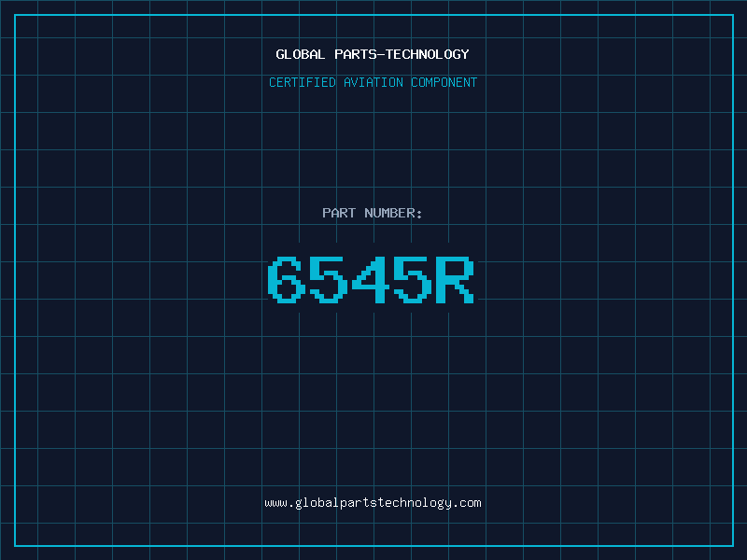Select the word CERTIFIED
The image size is (747, 560).
click(x=303, y=82)
